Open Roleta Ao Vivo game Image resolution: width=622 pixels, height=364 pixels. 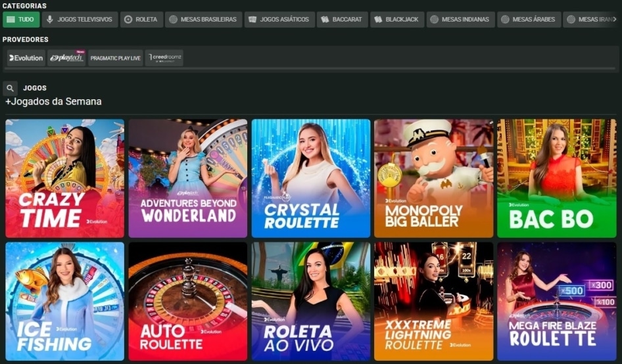click(x=310, y=302)
